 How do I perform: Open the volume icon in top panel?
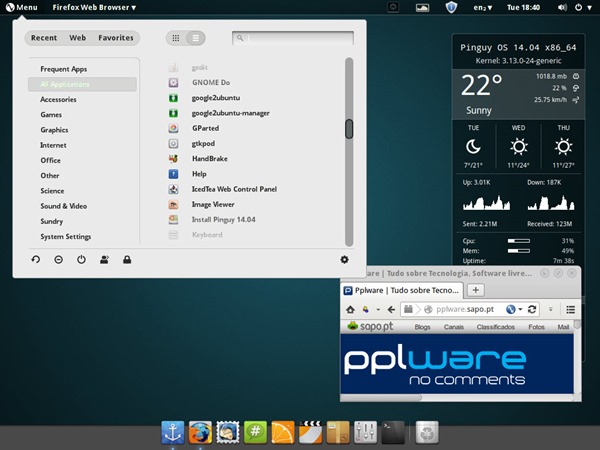point(562,7)
